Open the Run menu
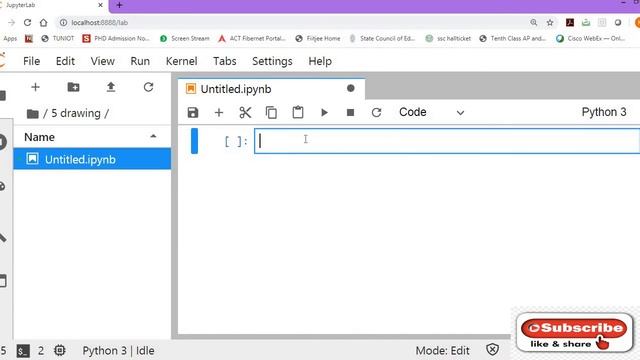 [x=140, y=61]
